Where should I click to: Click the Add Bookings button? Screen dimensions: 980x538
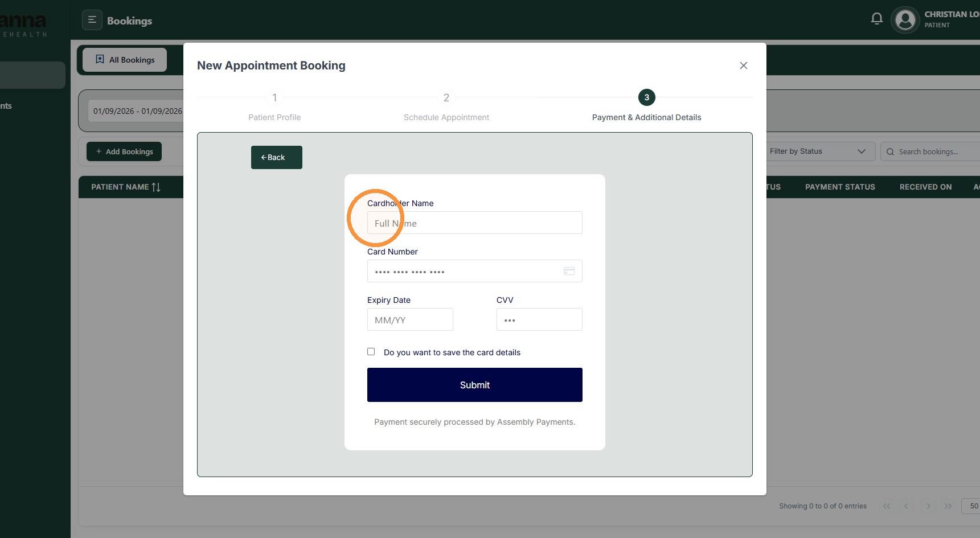(124, 151)
